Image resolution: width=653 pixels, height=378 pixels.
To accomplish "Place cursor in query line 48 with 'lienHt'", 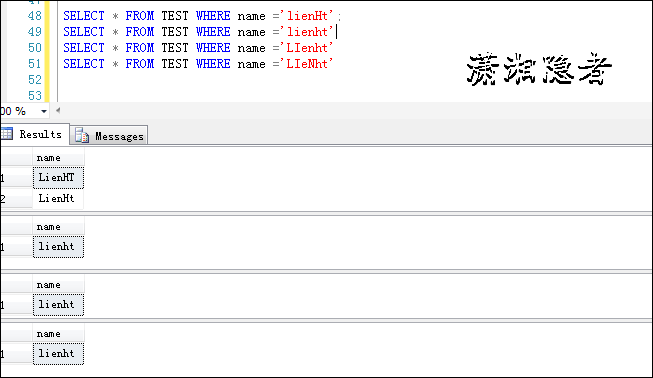I will click(x=202, y=16).
